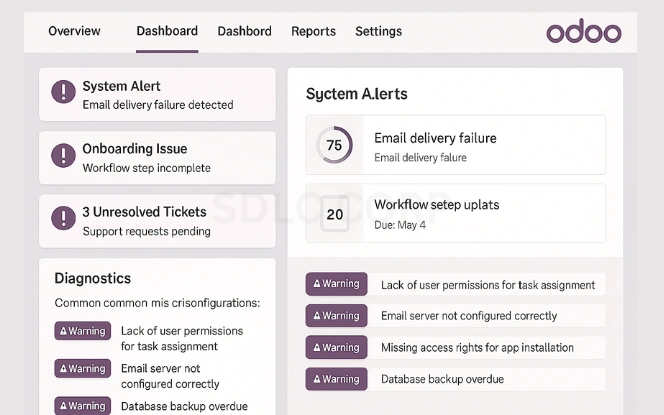664x415 pixels.
Task: Open the Onboarding Issue card title
Action: point(135,149)
